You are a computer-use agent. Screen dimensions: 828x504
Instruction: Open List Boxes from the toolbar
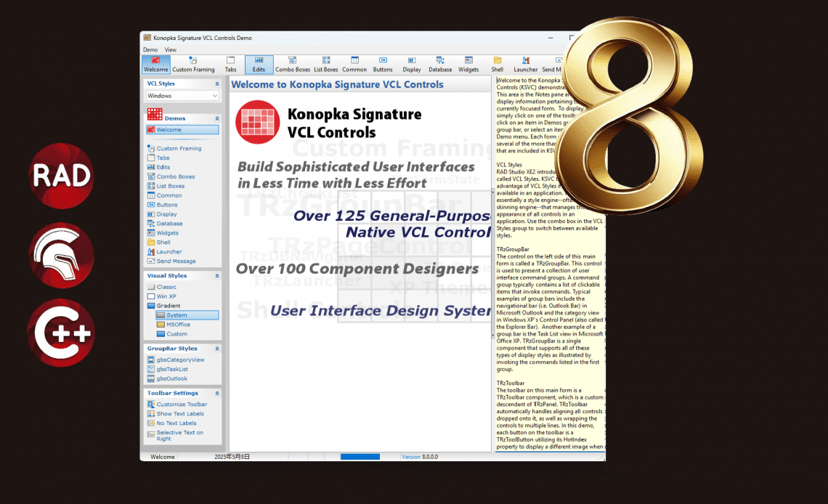[326, 65]
